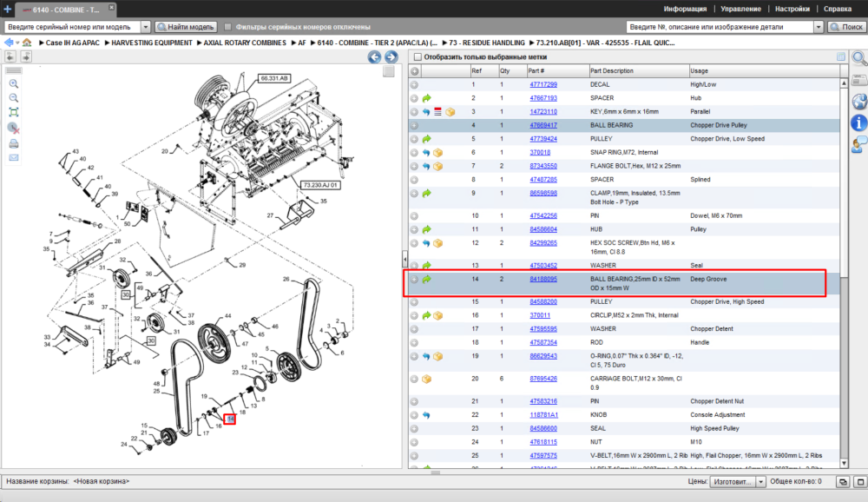
Task: Toggle the add circle for SPACER row 8
Action: click(x=415, y=180)
